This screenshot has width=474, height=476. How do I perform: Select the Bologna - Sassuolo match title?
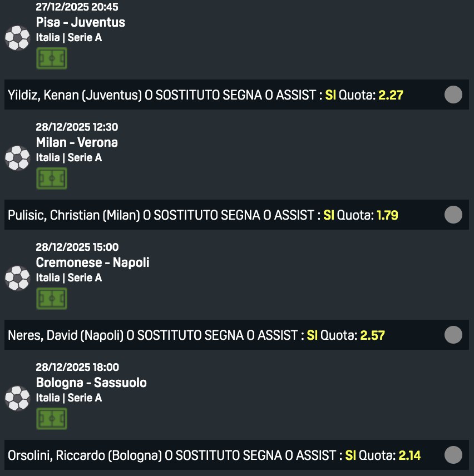[x=91, y=383]
